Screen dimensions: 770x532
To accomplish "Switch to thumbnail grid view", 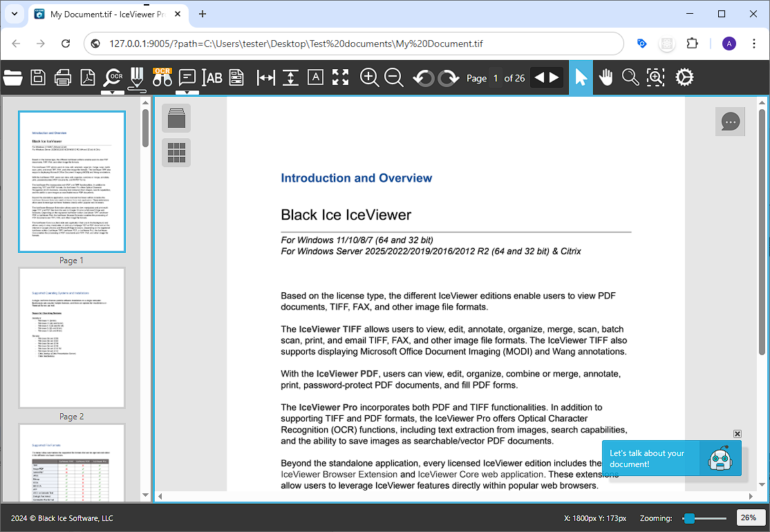I will [x=176, y=153].
